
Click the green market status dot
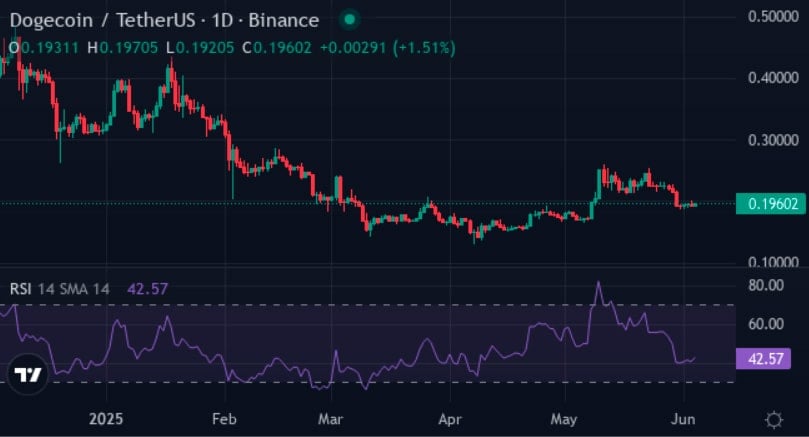click(349, 20)
